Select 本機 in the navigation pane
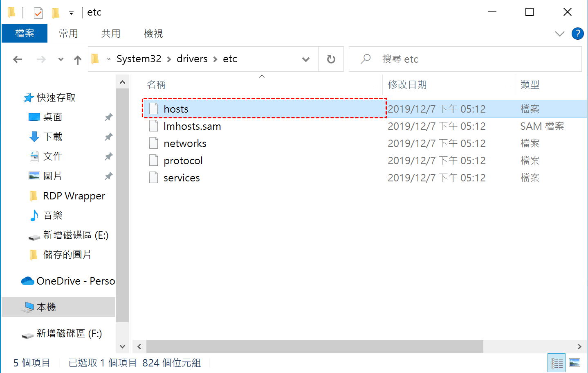 (58, 307)
